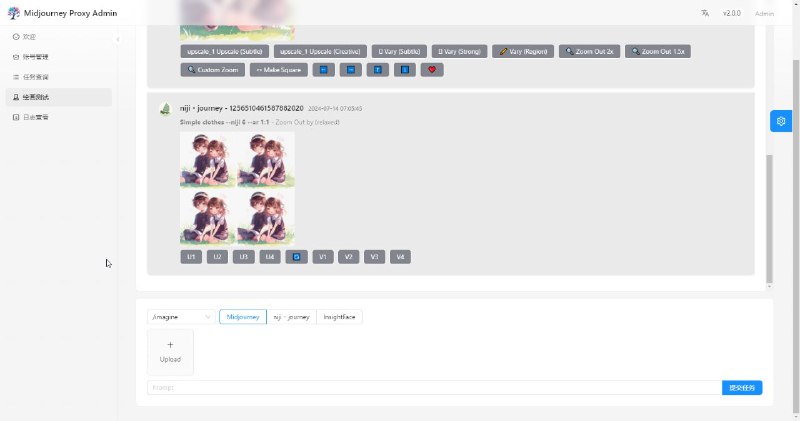The width and height of the screenshot is (800, 421).
Task: Open the language translation switcher icon
Action: [705, 13]
